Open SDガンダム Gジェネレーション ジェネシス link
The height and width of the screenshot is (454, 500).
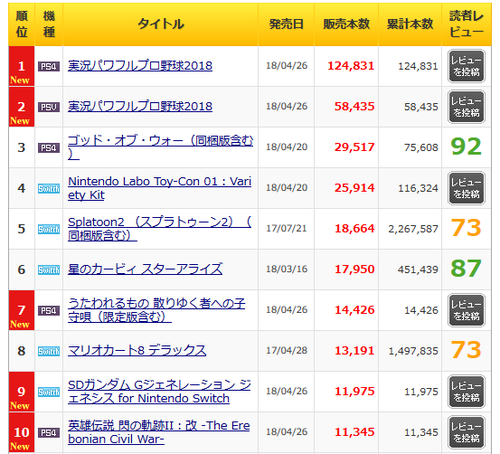[159, 391]
